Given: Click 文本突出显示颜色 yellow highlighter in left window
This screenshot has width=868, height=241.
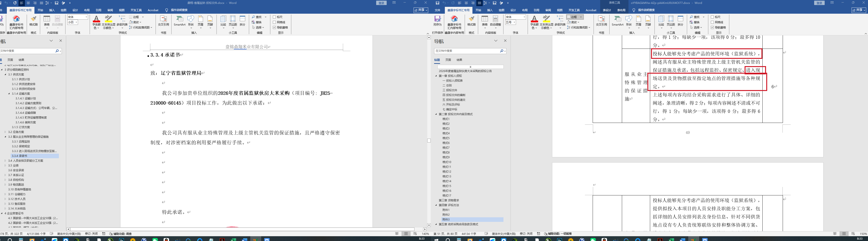Looking at the screenshot, I should pyautogui.click(x=109, y=22).
